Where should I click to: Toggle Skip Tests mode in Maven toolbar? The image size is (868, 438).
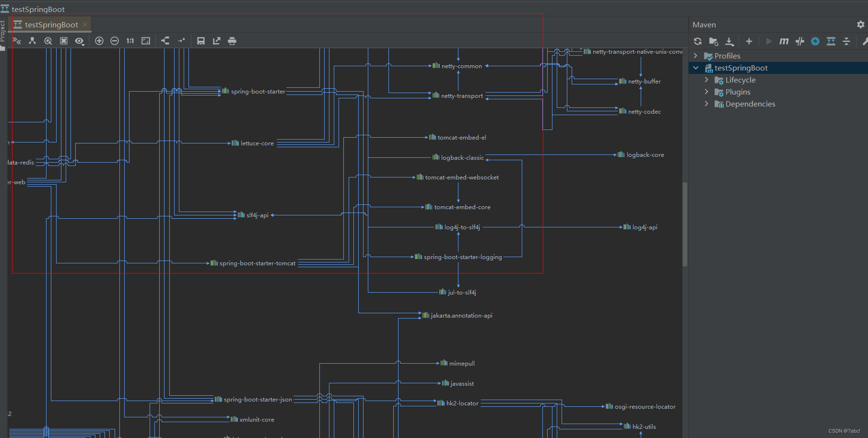(x=815, y=41)
